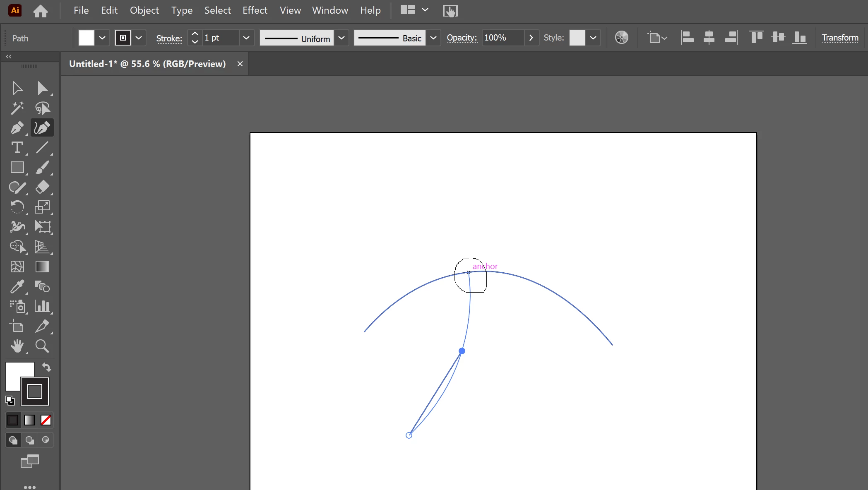This screenshot has height=490, width=868.
Task: Expand the Uniform width profile dropdown
Action: point(341,38)
